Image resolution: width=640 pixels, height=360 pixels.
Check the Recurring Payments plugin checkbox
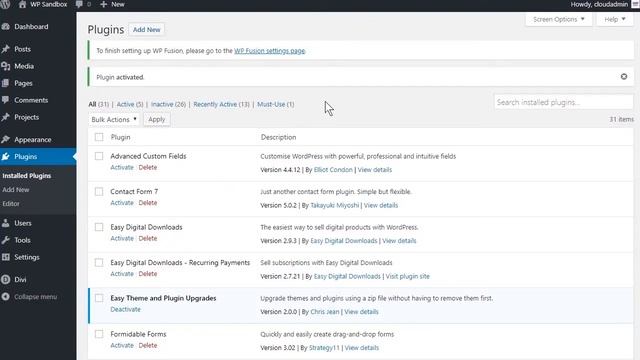(x=99, y=262)
